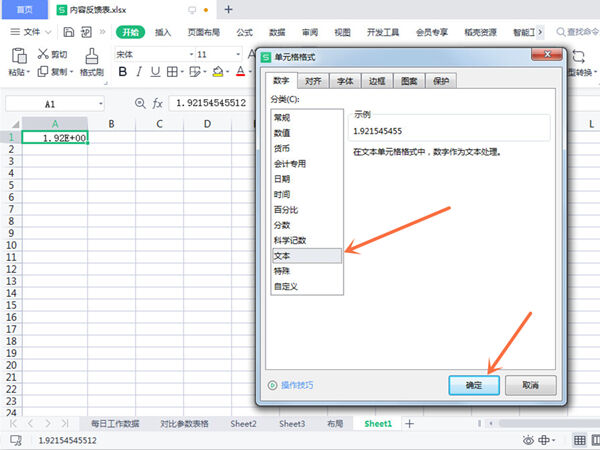Click the Copy icon
Image resolution: width=600 pixels, height=450 pixels.
coord(42,72)
